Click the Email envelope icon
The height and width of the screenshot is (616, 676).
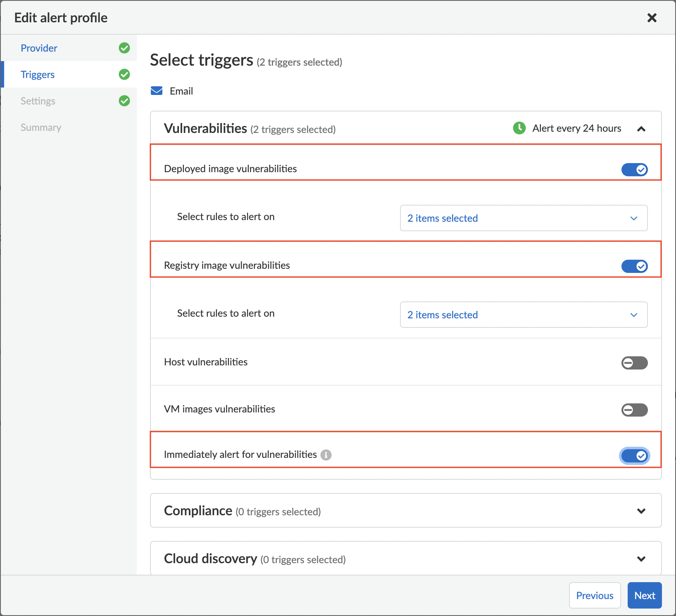tap(157, 91)
